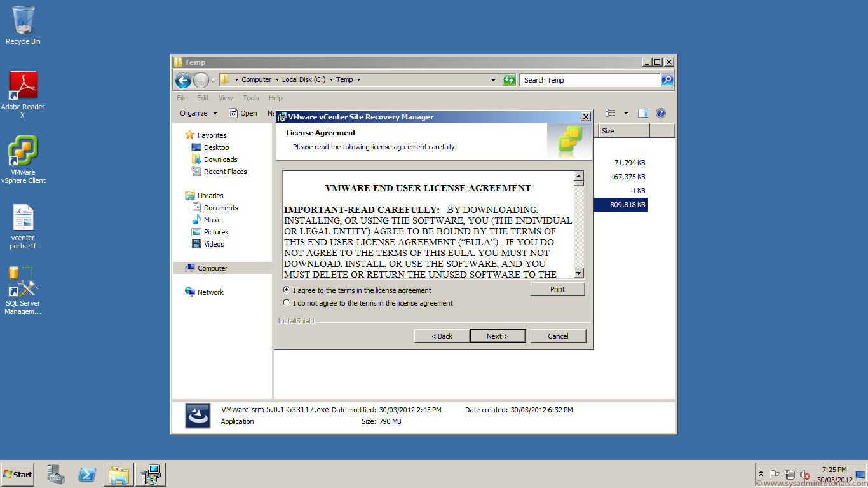868x488 pixels.
Task: Click the Action Center flag tray icon
Action: (775, 475)
